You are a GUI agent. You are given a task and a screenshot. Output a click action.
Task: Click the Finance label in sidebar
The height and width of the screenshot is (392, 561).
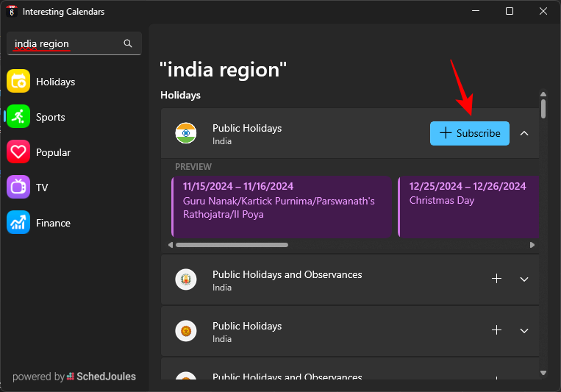point(53,223)
